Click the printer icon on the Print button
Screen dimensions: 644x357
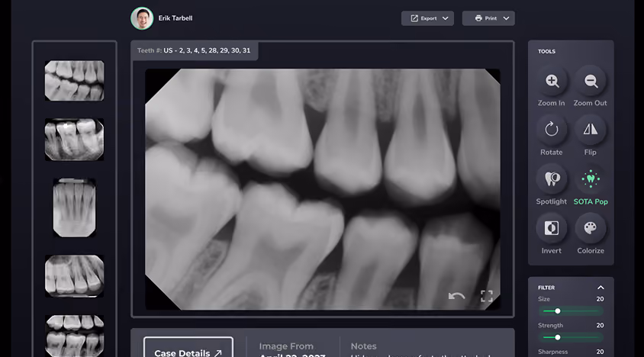478,18
